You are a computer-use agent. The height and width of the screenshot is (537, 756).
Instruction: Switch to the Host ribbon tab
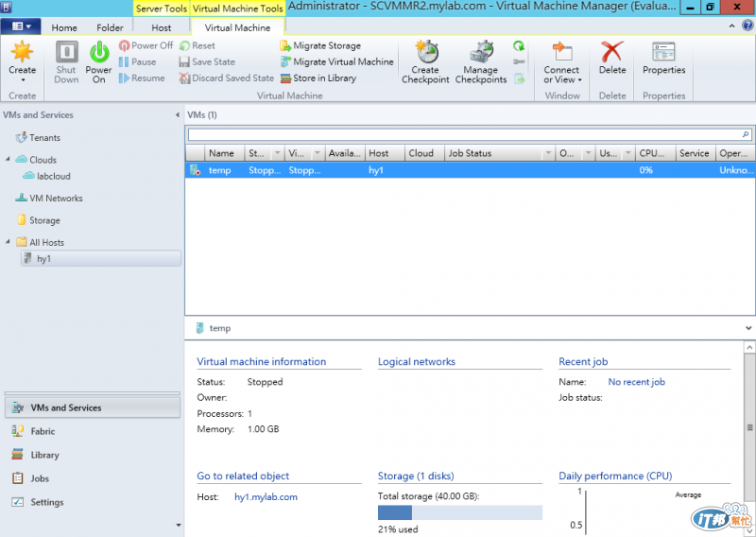pyautogui.click(x=161, y=27)
